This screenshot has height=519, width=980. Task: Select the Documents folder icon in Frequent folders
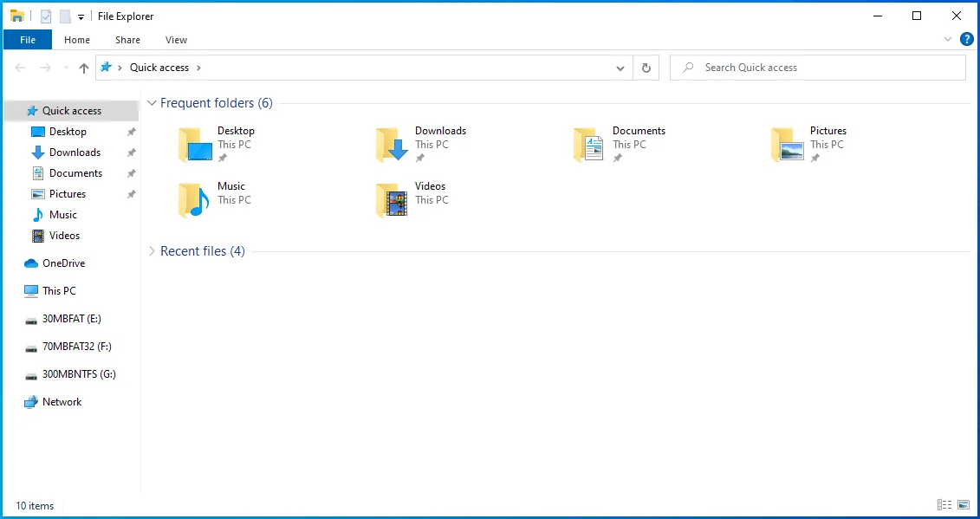[588, 145]
